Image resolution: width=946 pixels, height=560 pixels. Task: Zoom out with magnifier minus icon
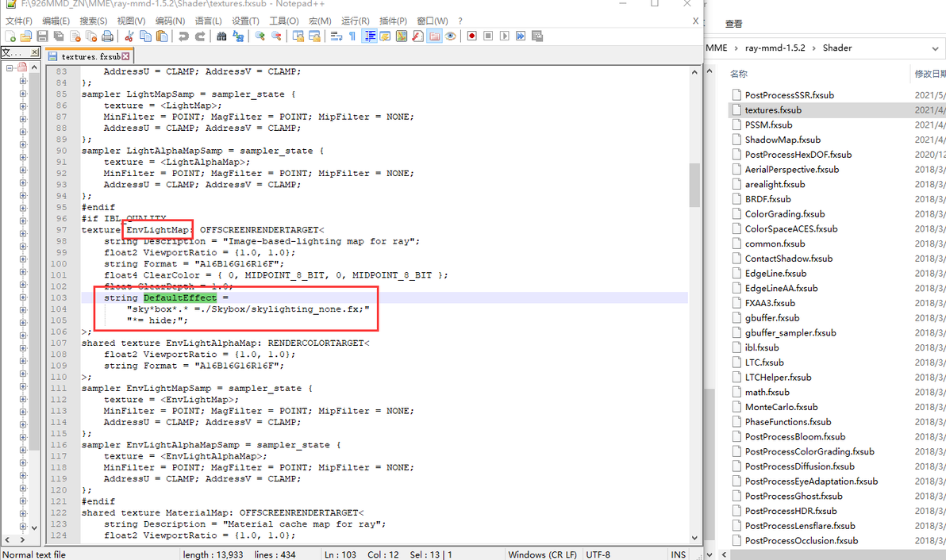[276, 36]
